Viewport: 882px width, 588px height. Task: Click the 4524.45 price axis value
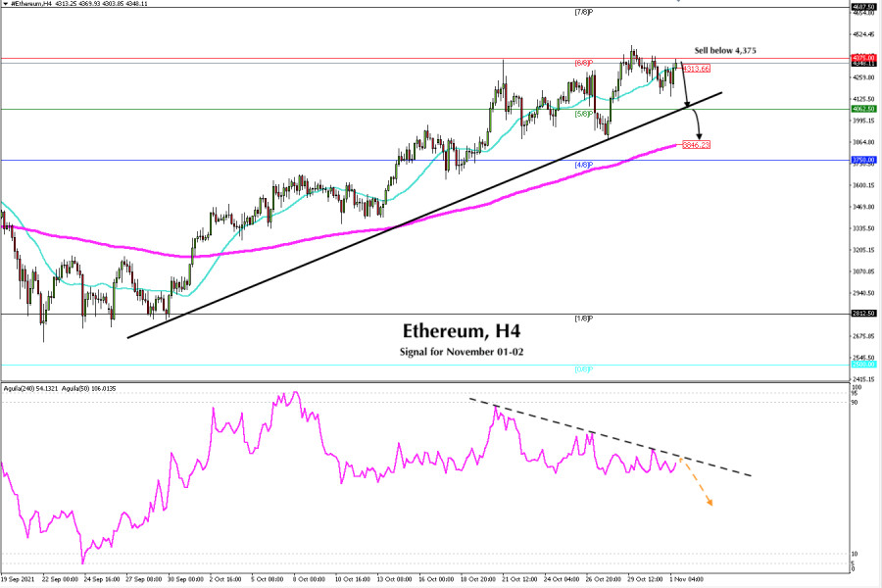point(863,34)
